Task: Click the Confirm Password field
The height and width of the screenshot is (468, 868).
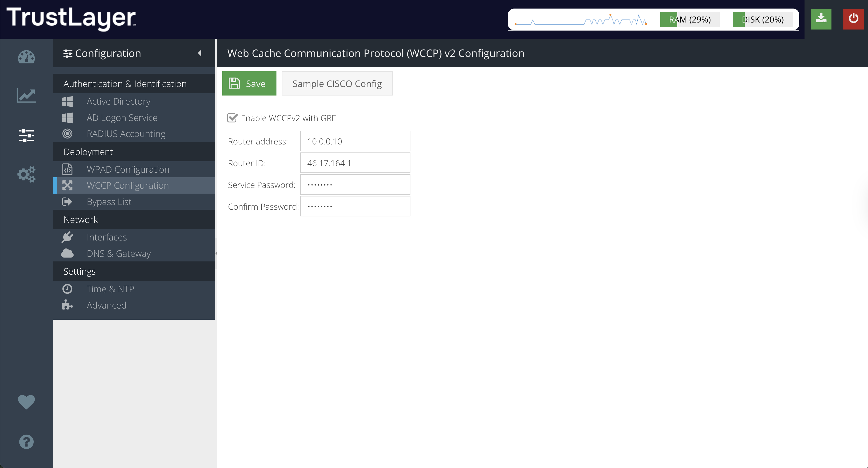Action: (355, 206)
